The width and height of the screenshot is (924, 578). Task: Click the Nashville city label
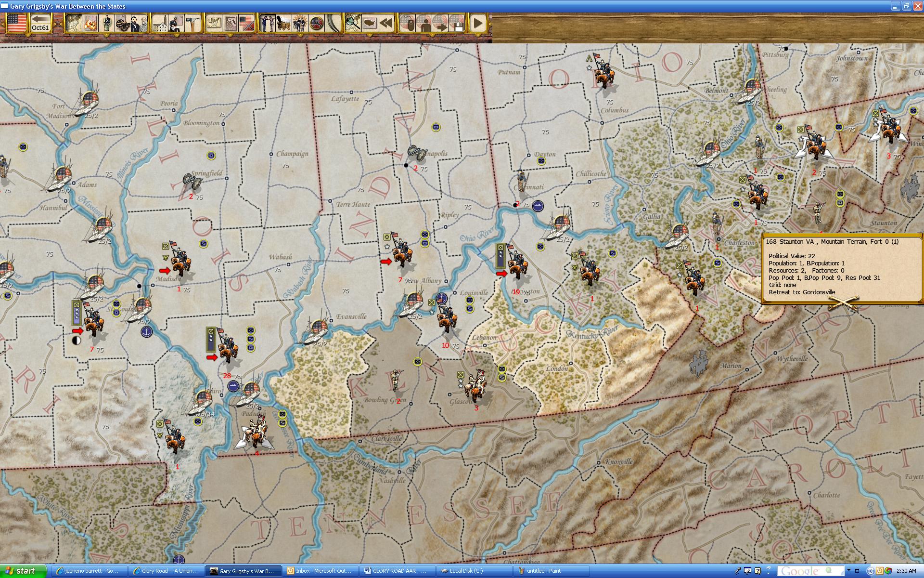(x=392, y=480)
